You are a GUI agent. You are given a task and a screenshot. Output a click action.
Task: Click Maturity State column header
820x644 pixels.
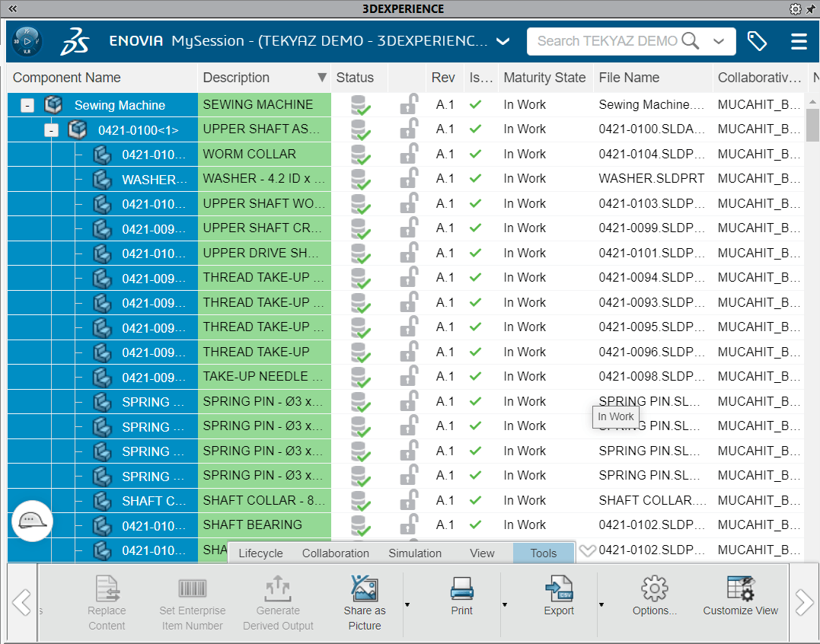pyautogui.click(x=545, y=78)
